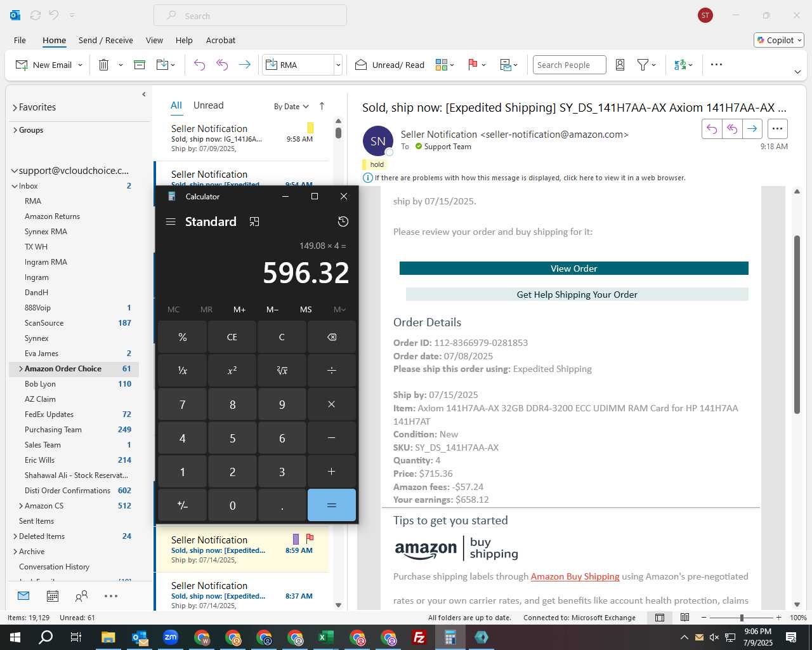
Task: Expand the Favorites section
Action: click(15, 108)
